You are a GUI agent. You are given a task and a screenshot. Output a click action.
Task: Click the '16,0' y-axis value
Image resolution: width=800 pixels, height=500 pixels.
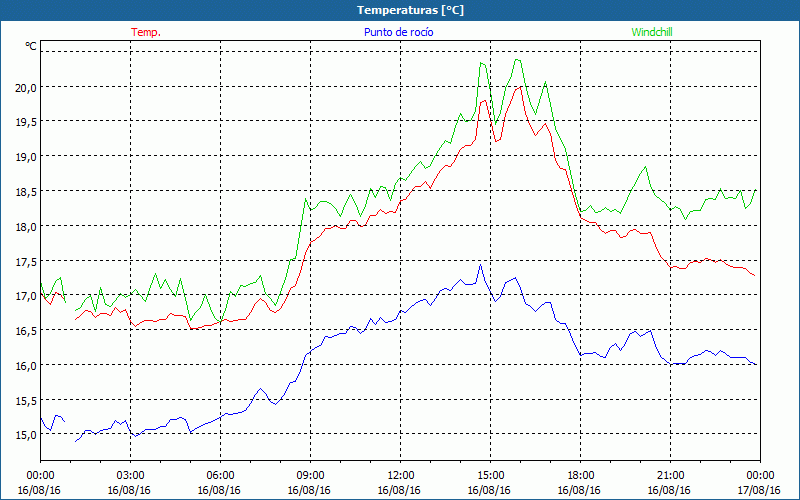tap(26, 365)
